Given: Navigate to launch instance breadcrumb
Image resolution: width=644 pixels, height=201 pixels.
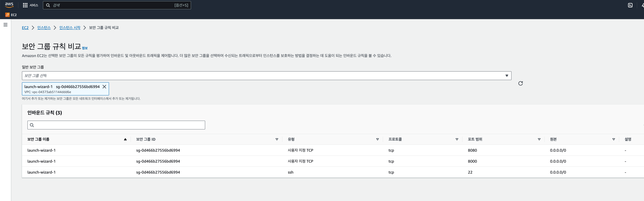Looking at the screenshot, I should 70,28.
